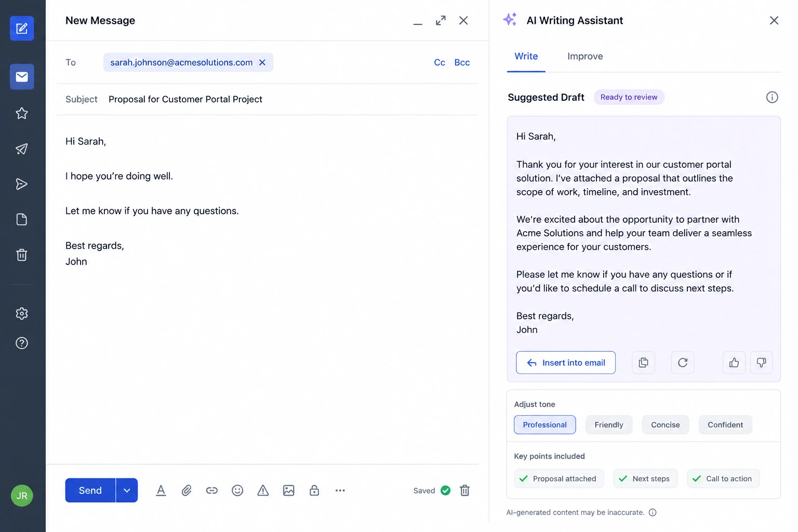The image size is (798, 532).
Task: Open the paper-plane Sent icon in the sidebar
Action: click(22, 149)
